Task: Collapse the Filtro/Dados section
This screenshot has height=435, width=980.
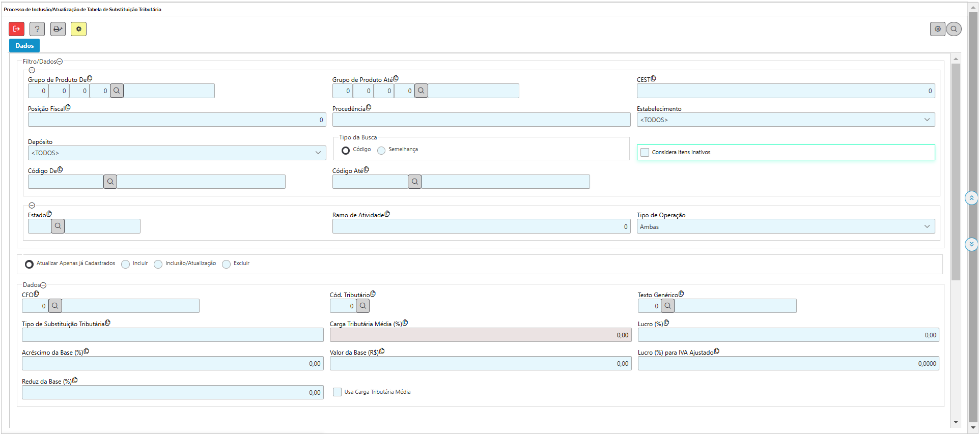Action: click(60, 62)
